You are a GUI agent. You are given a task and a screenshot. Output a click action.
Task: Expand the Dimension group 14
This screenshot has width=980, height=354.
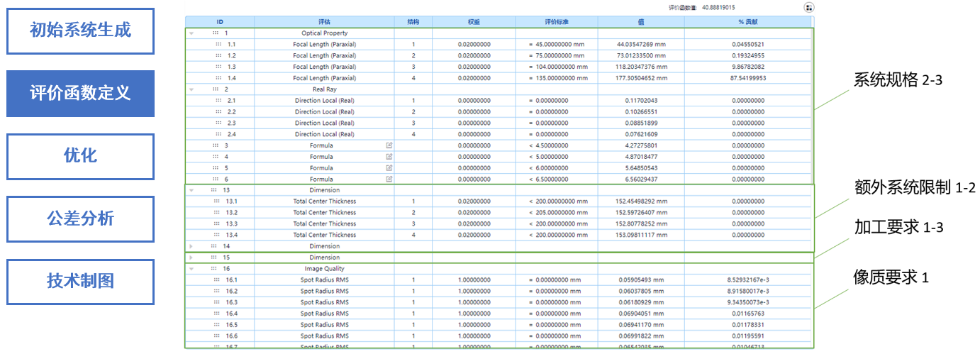191,246
